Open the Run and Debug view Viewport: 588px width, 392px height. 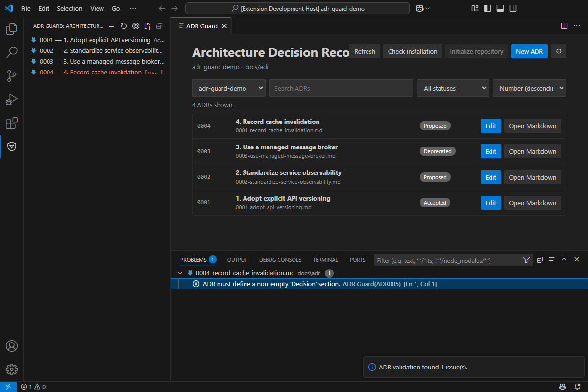coord(12,99)
